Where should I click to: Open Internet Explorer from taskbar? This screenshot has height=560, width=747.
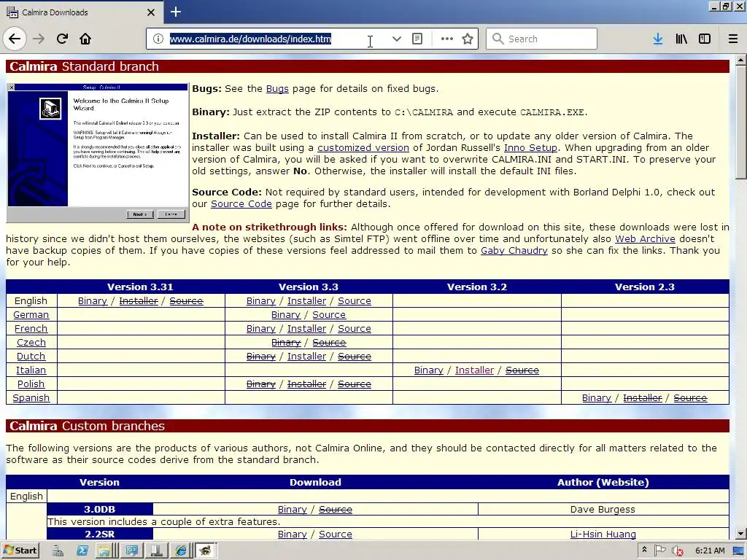pyautogui.click(x=181, y=551)
